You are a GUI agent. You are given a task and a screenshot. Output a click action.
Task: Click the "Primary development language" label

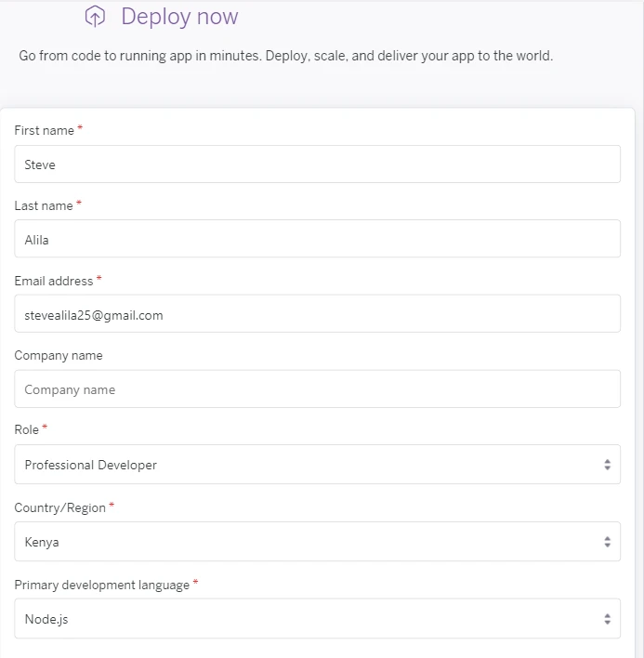point(101,585)
